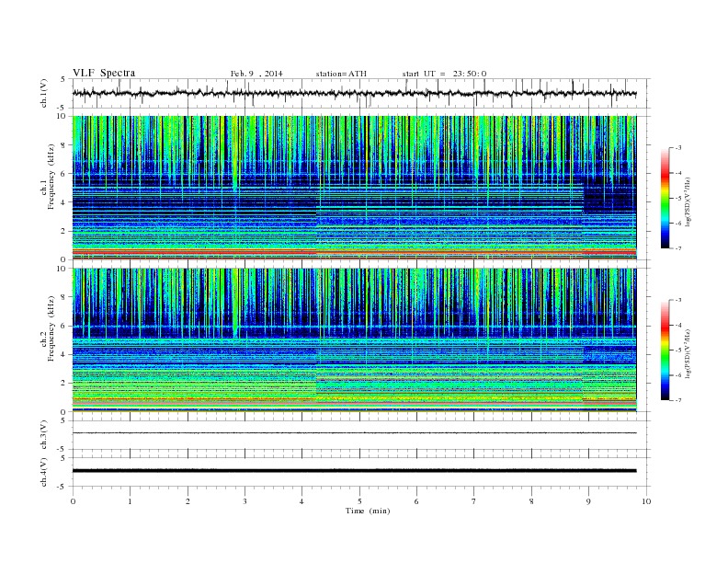Click the ch.2 spectrogram '6' kHz tick label
The height and width of the screenshot is (563, 728).
coord(64,326)
